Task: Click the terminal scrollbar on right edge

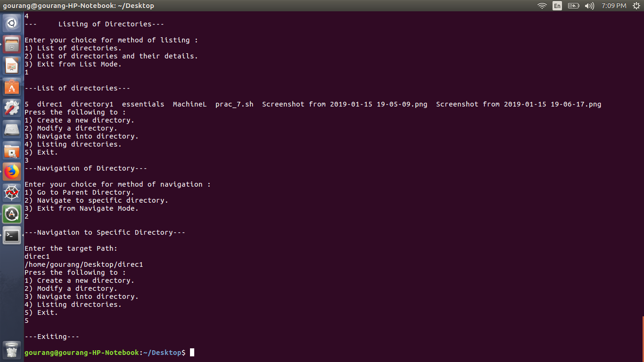Action: (643, 339)
